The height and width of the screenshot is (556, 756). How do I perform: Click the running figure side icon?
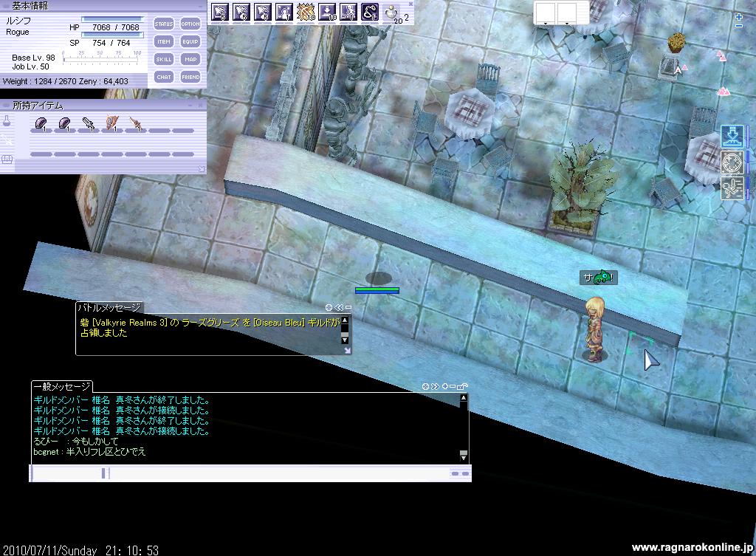(x=732, y=188)
